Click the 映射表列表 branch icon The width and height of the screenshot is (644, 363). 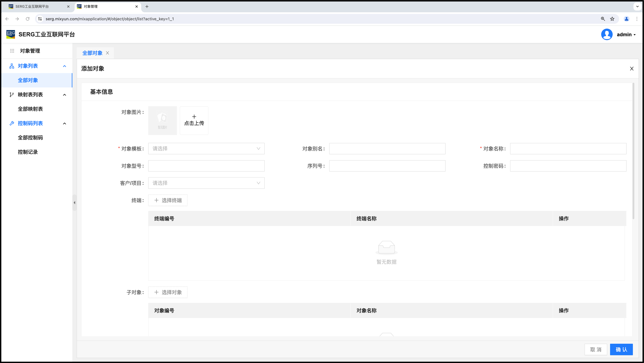tap(11, 95)
